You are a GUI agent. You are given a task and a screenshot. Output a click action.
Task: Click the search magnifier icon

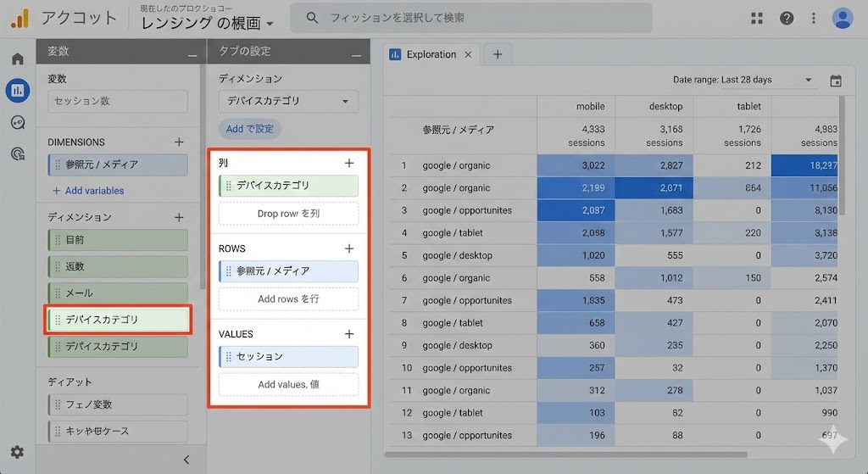tap(312, 18)
